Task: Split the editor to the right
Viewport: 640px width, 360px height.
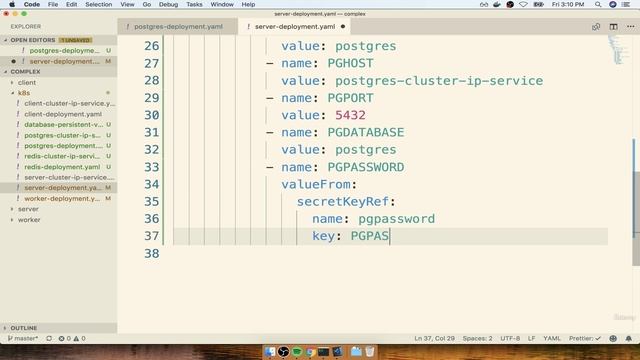Action: pyautogui.click(x=613, y=27)
